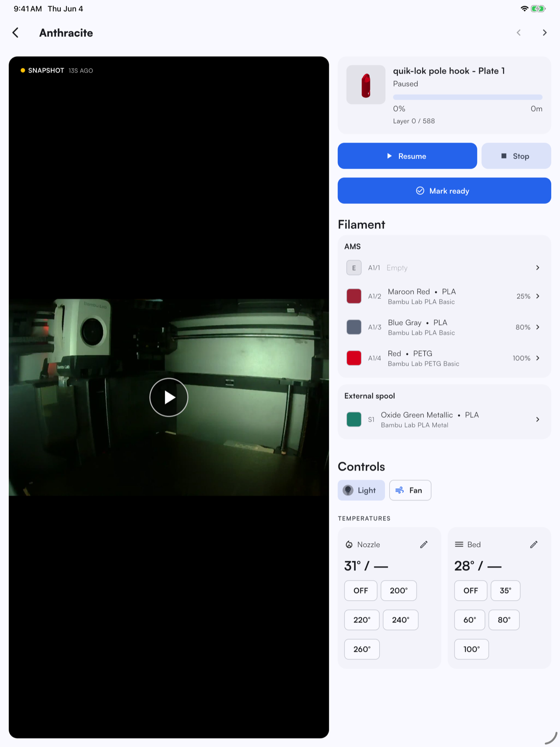Set Bed temperature to OFF
The width and height of the screenshot is (560, 747).
[471, 591]
